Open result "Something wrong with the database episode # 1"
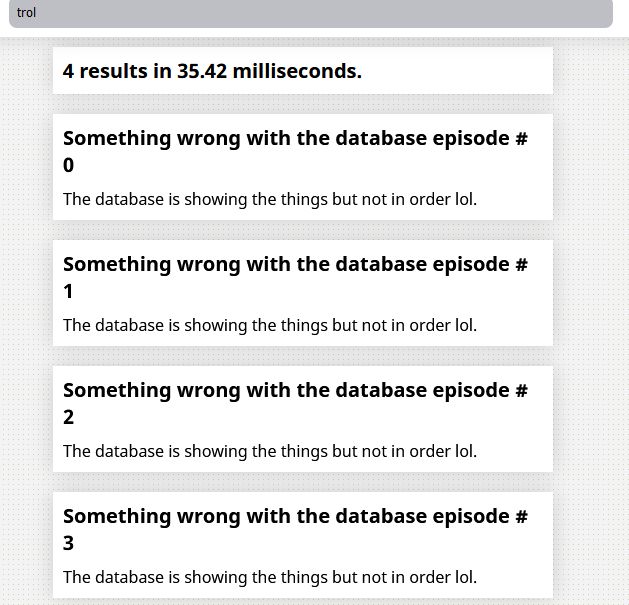Viewport: 629px width, 605px height. click(295, 277)
